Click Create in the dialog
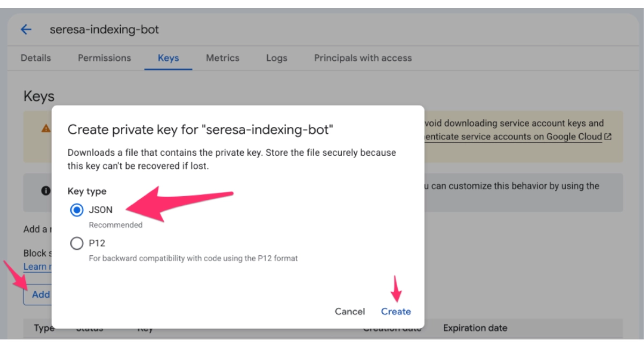Viewport: 644px width, 346px height. tap(396, 312)
